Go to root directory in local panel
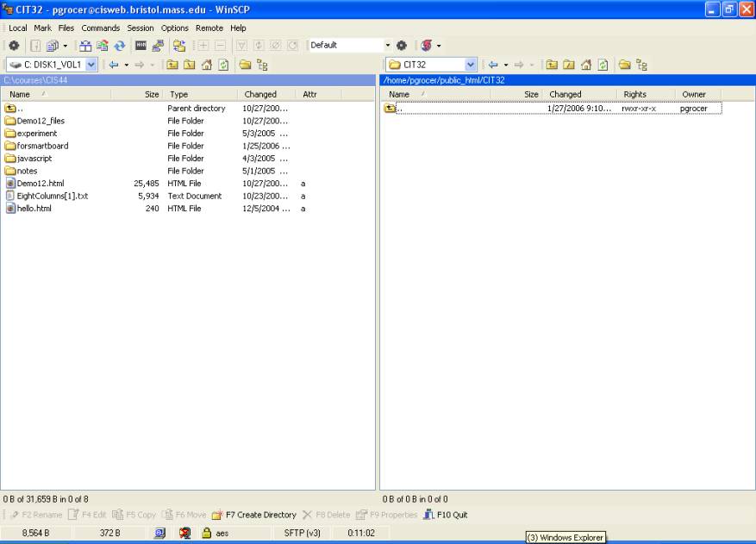The image size is (756, 544). click(190, 65)
